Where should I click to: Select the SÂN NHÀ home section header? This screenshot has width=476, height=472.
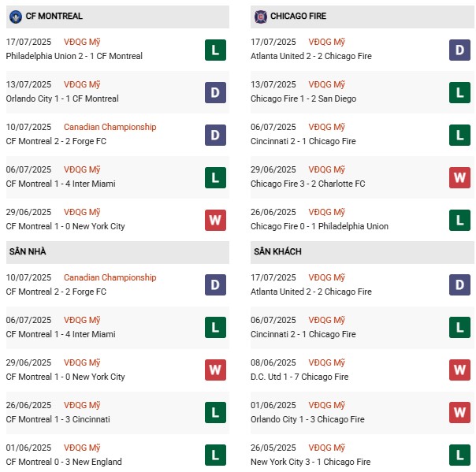[x=27, y=252]
